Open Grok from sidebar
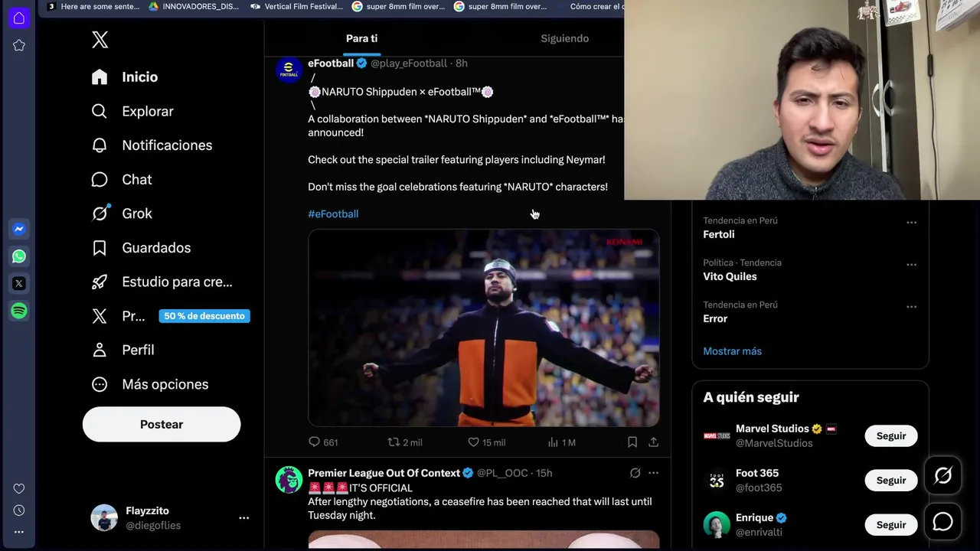The width and height of the screenshot is (980, 551). coord(122,214)
